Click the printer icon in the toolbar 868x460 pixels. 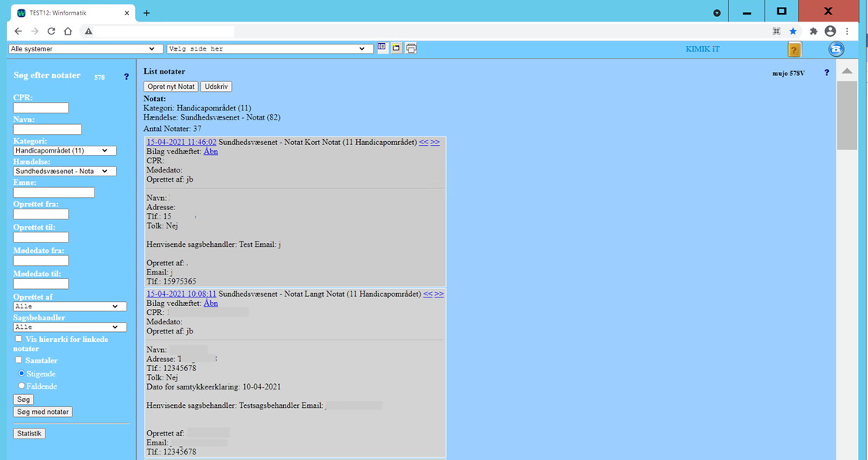(x=411, y=48)
